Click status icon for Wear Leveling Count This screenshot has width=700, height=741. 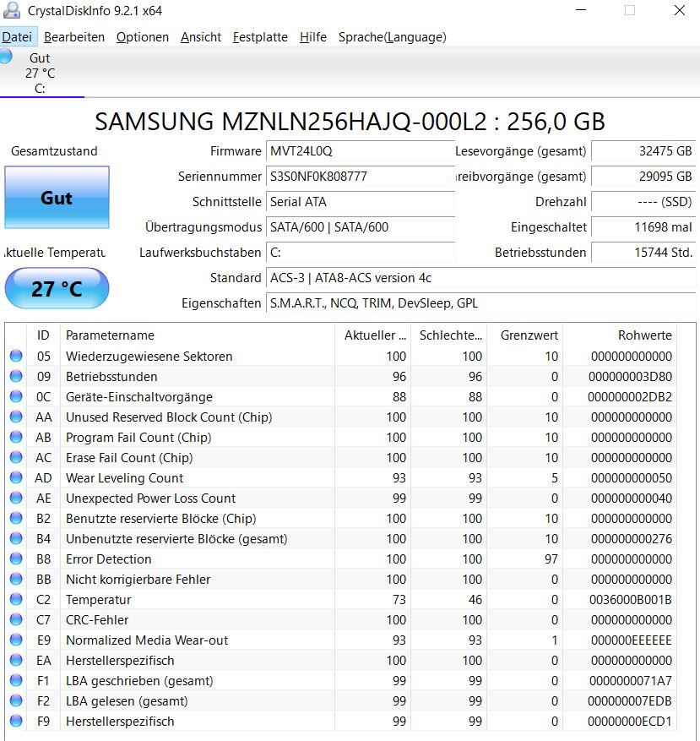(16, 477)
